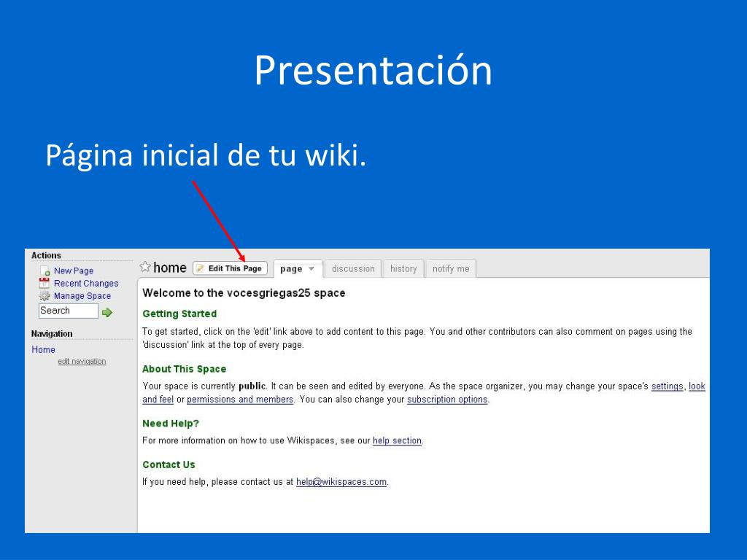Viewport: 747px width, 560px height.
Task: Click the Manage Space gear icon
Action: [44, 296]
